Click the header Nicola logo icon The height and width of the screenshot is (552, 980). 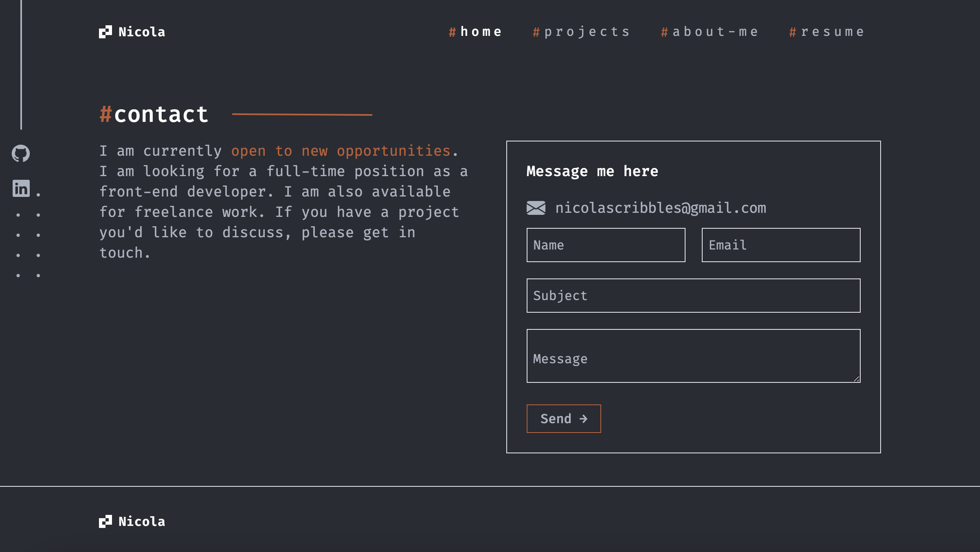click(105, 32)
